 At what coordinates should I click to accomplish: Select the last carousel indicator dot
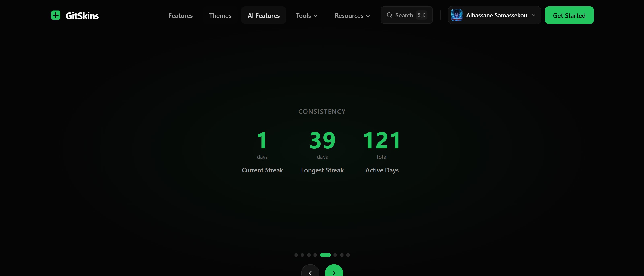348,255
